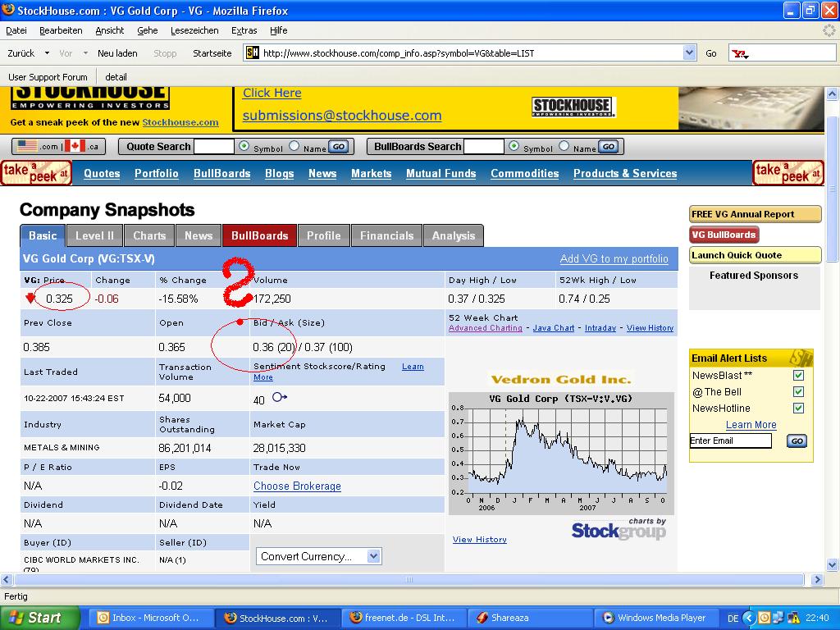Click the submissions@stockhouse.com email link
Viewport: 840px width, 630px height.
[x=342, y=116]
